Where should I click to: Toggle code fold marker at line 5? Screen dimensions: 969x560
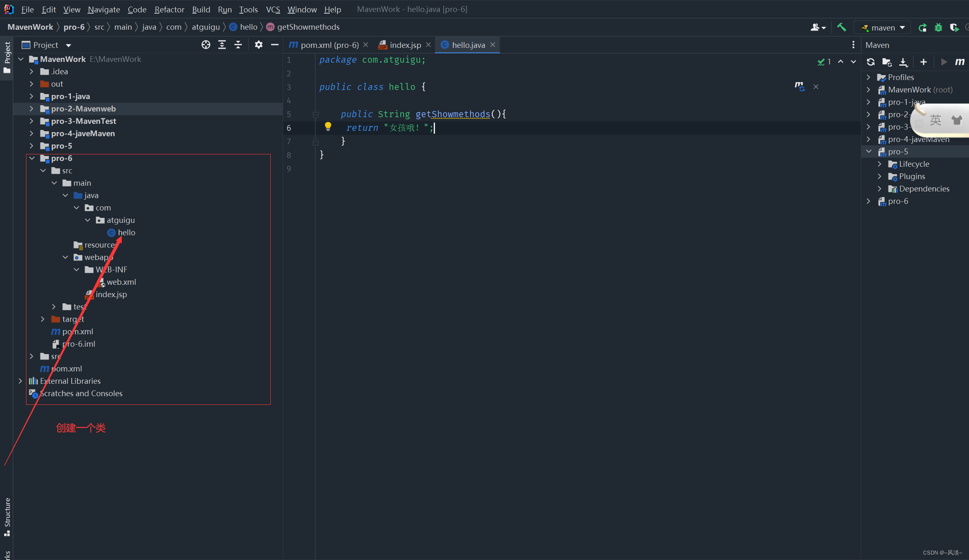point(316,114)
